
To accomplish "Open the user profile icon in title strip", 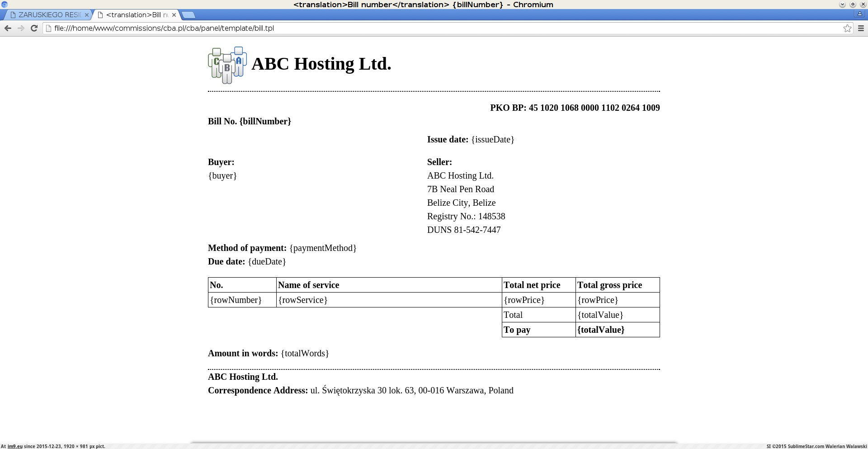I will pyautogui.click(x=859, y=14).
